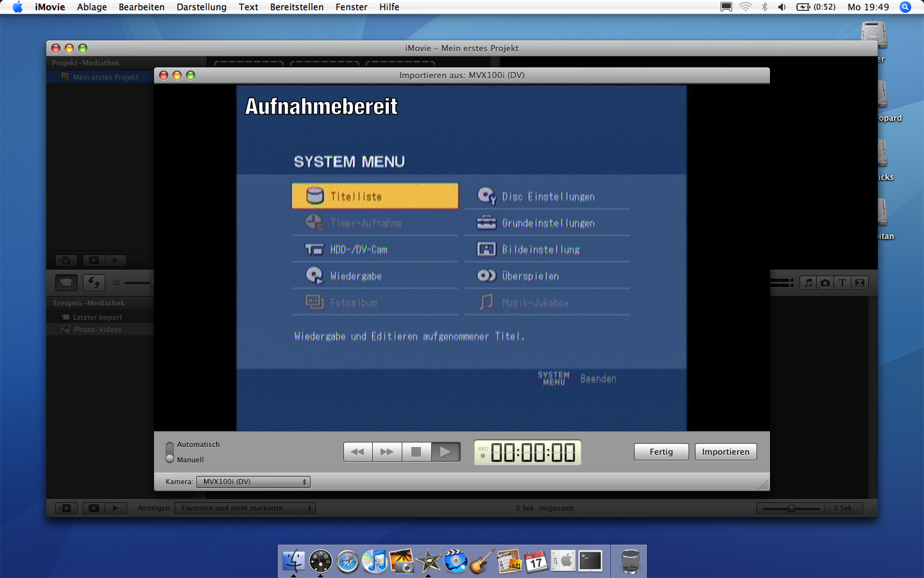Open the Bereitstellen menu
Image resolution: width=924 pixels, height=578 pixels.
point(296,7)
